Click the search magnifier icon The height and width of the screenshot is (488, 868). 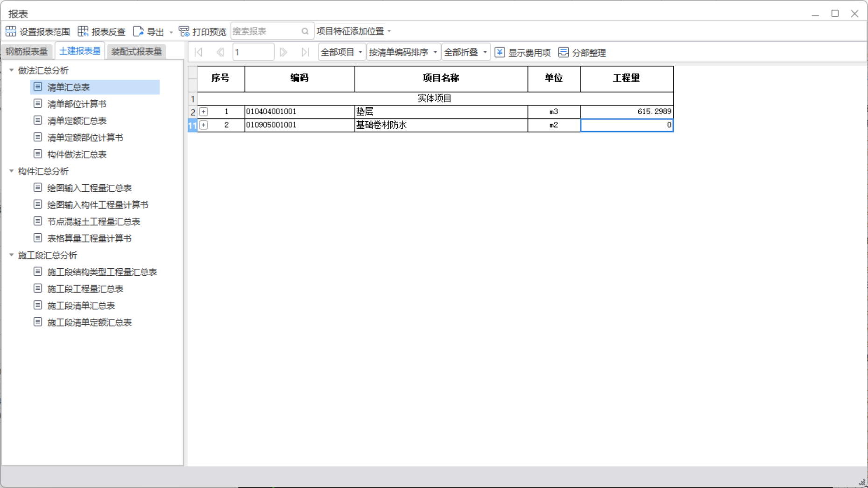[305, 31]
